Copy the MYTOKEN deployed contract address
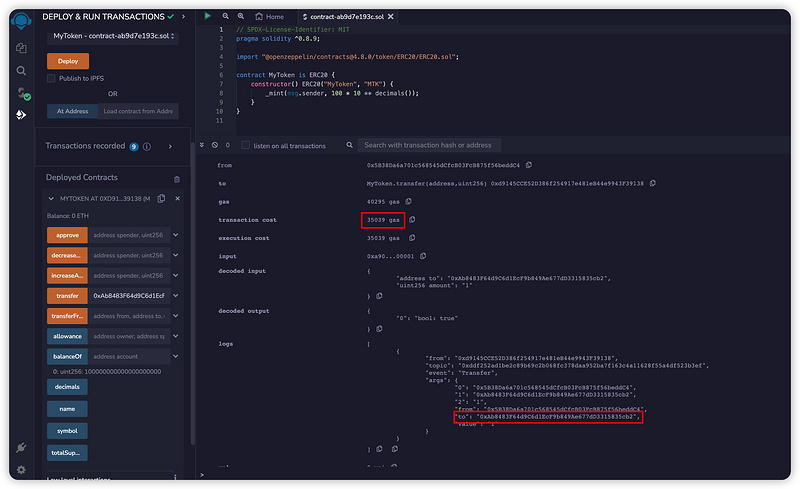Viewport: 800px width, 489px height. point(165,199)
